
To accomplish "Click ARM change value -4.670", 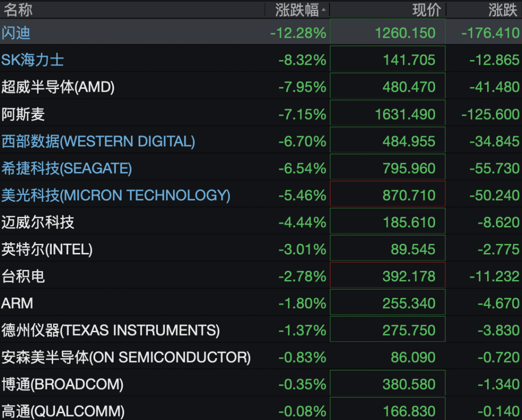I will click(x=498, y=303).
